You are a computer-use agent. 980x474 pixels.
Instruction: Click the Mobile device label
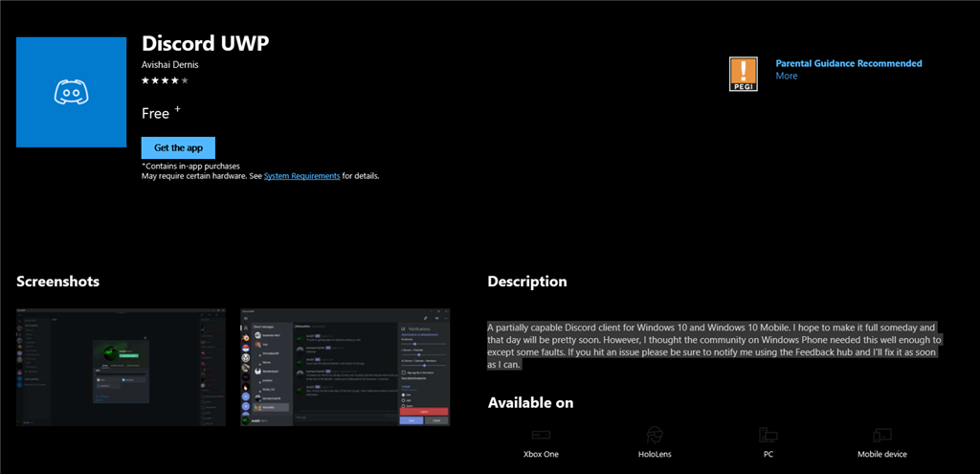pyautogui.click(x=881, y=454)
